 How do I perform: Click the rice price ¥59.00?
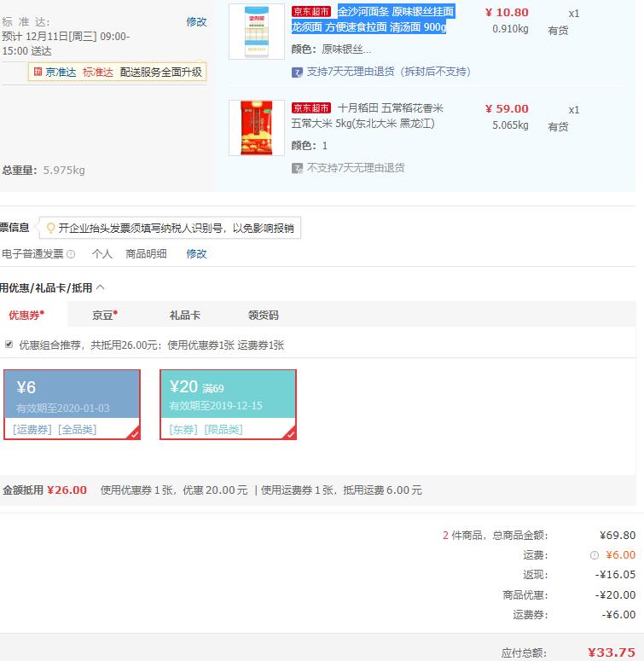tap(507, 109)
